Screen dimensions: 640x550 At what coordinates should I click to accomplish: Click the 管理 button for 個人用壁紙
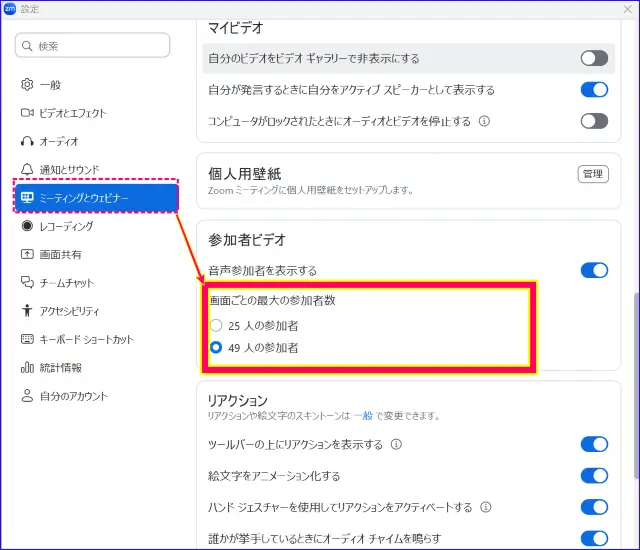point(593,174)
